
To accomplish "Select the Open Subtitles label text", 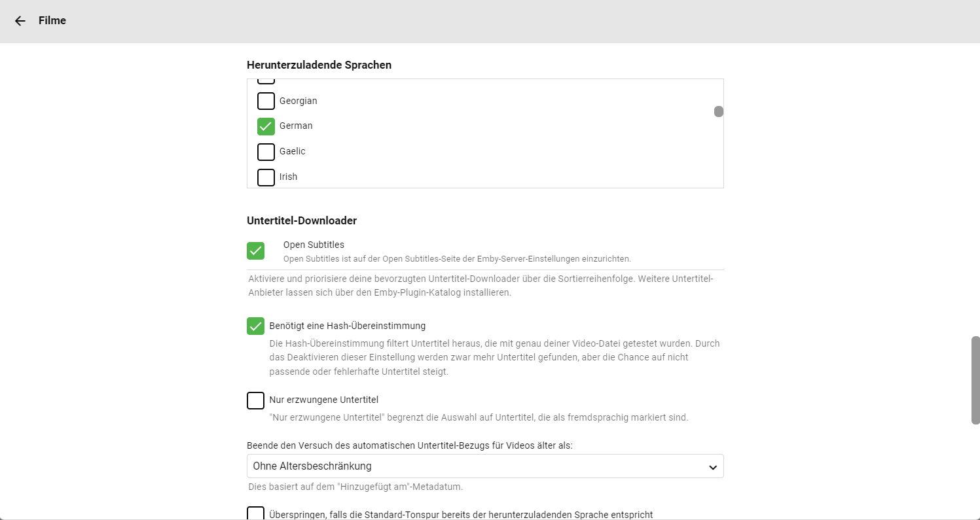I will 314,245.
